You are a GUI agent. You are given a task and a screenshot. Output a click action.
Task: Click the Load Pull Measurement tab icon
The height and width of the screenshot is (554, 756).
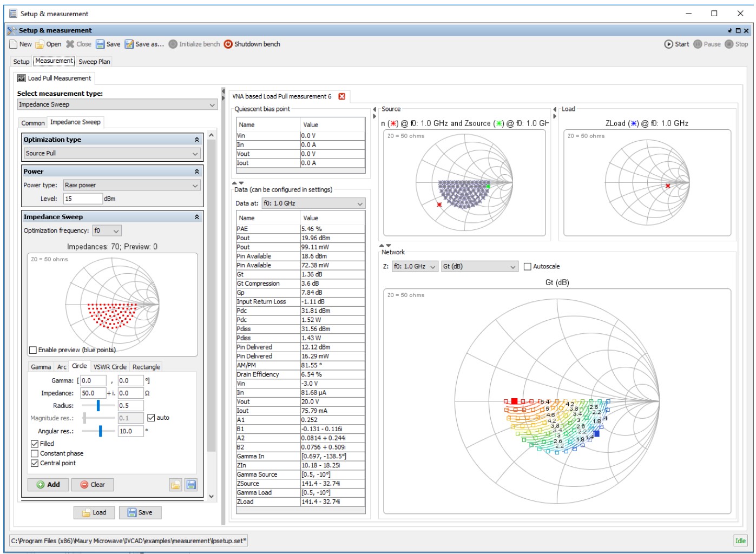pos(22,78)
